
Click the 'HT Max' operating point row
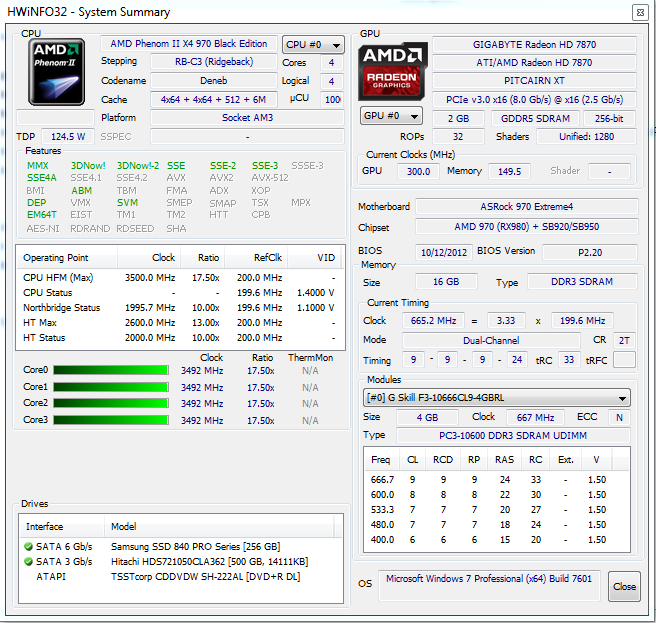180,323
